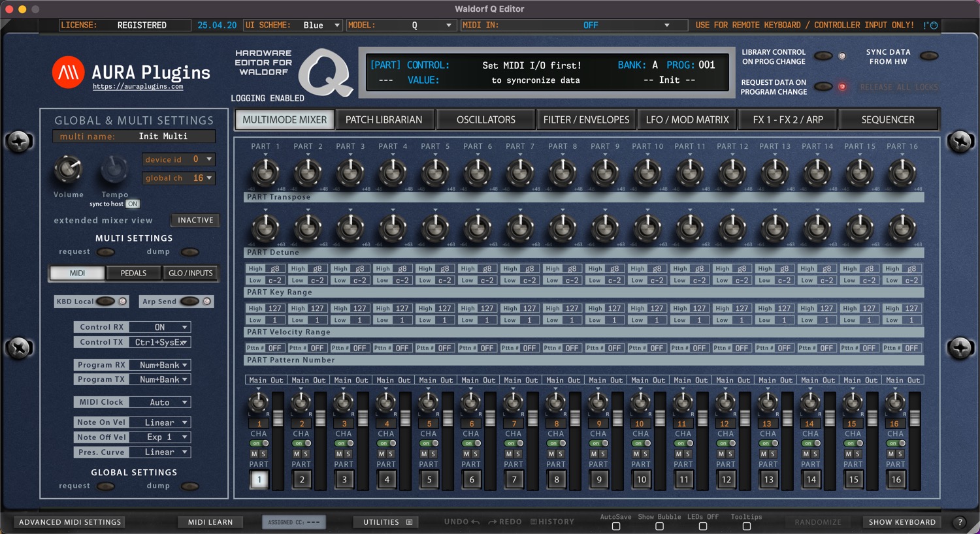Open Advanced MIDI Settings
Viewport: 980px width, 534px height.
(70, 522)
